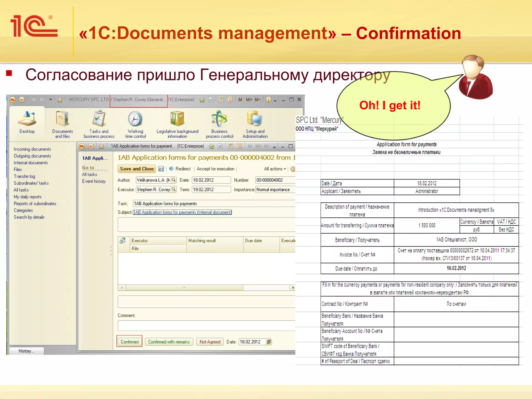Screen dimensions: 532x399
Task: Click the Executor field lookup magnifier
Action: pyautogui.click(x=174, y=189)
